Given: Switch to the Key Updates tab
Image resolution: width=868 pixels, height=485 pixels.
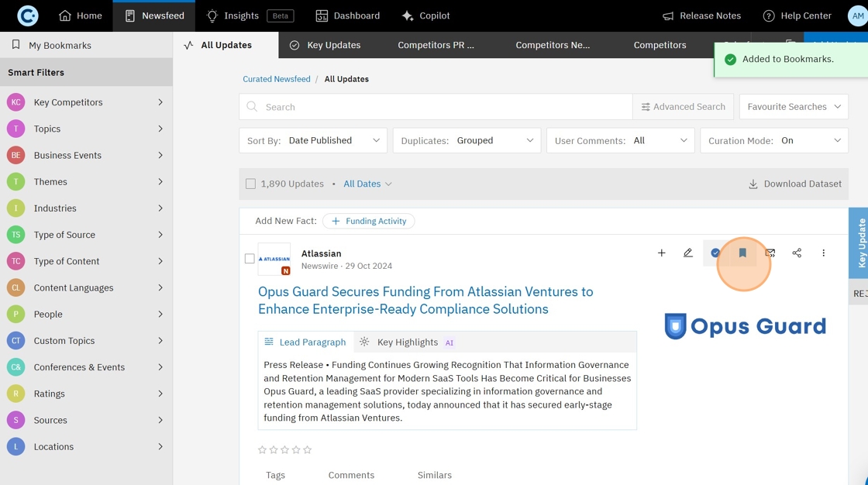Looking at the screenshot, I should tap(325, 46).
